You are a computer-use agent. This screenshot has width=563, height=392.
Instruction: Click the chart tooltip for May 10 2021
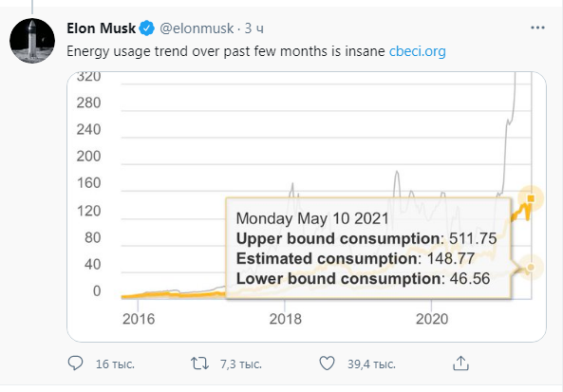368,248
